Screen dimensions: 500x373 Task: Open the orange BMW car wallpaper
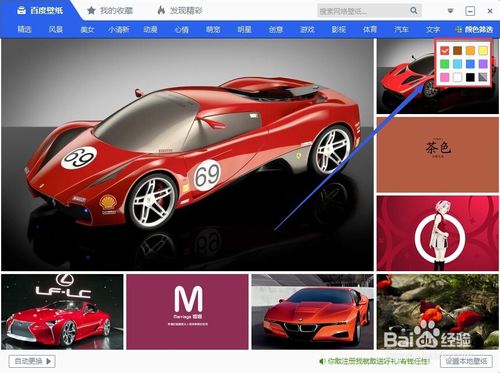point(313,312)
